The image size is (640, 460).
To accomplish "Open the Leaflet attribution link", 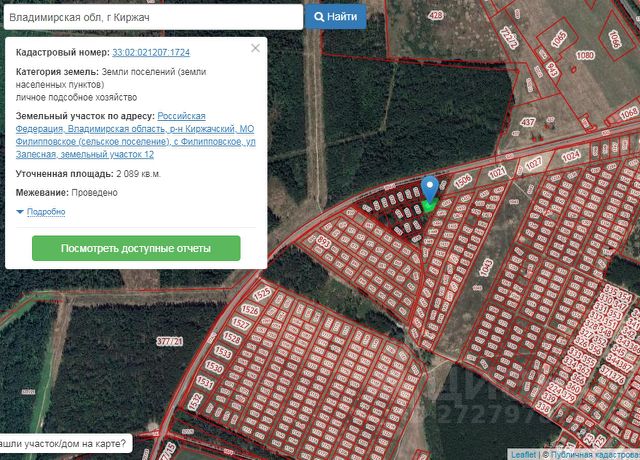I will point(523,454).
